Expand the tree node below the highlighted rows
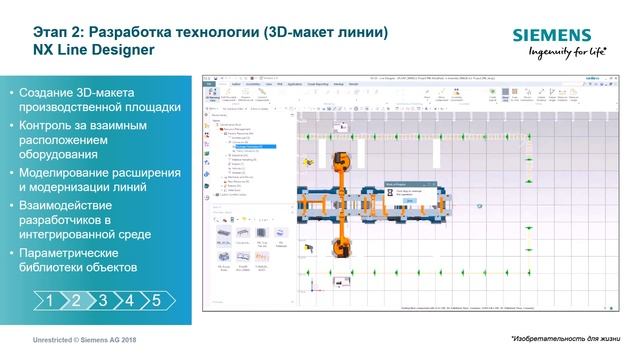The width and height of the screenshot is (640, 360). (226, 156)
